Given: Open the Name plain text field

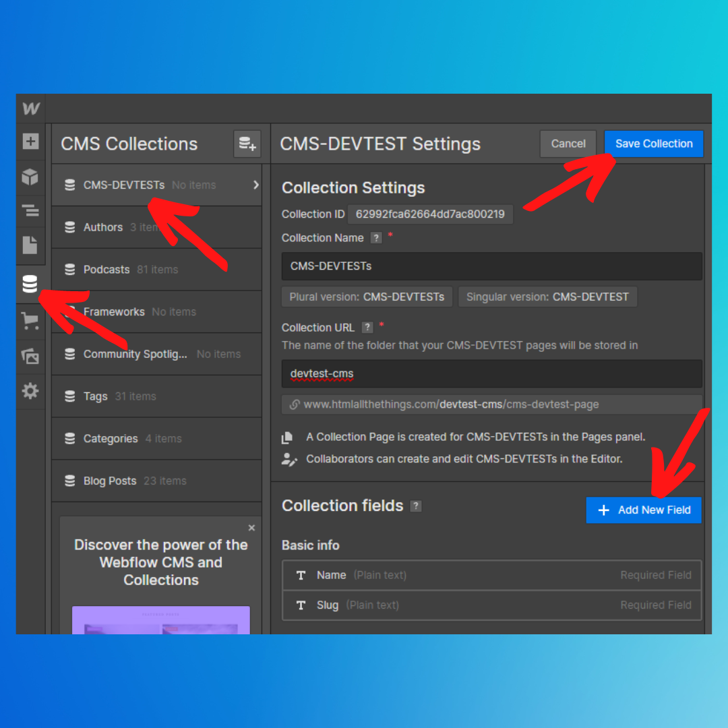Looking at the screenshot, I should click(491, 575).
